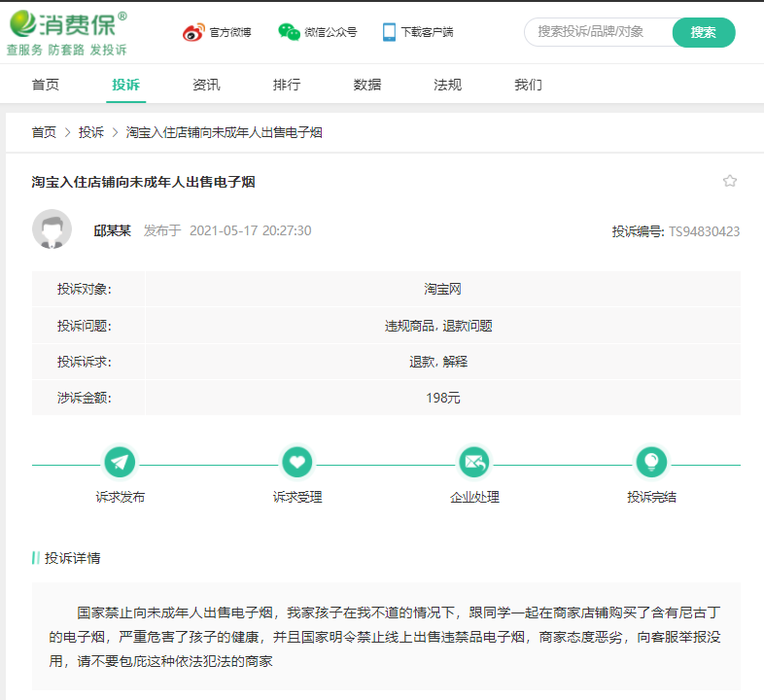This screenshot has width=764, height=700.
Task: Click the 涉诉金额 label
Action: pos(85,398)
